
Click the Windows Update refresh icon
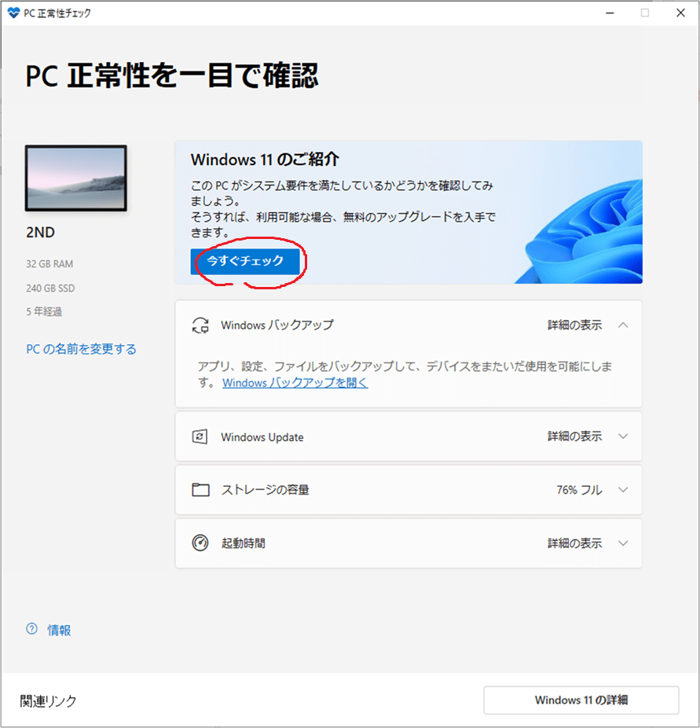tap(200, 436)
